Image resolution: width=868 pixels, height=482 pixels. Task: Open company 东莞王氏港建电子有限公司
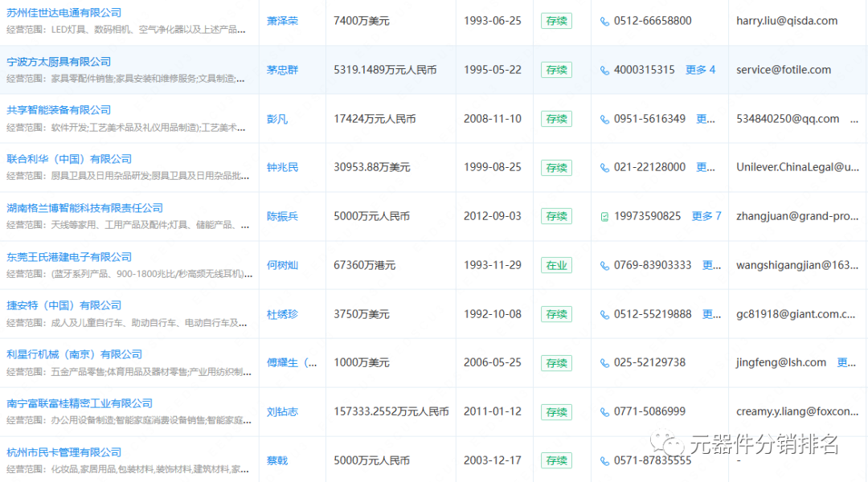69,257
